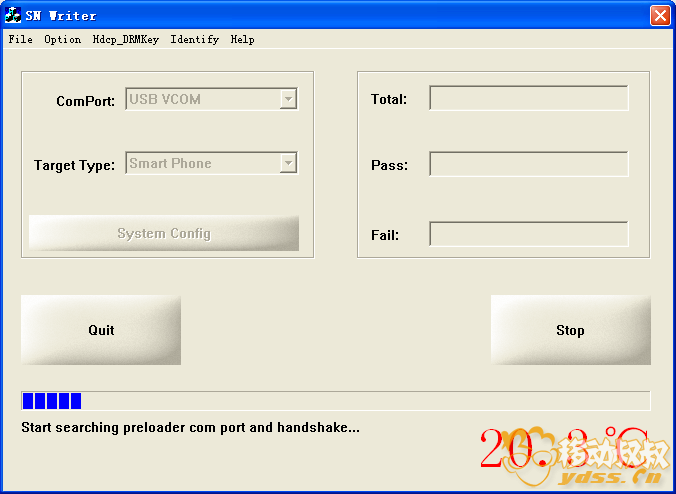The height and width of the screenshot is (494, 676).
Task: Click inside the Pass count field
Action: [x=528, y=164]
